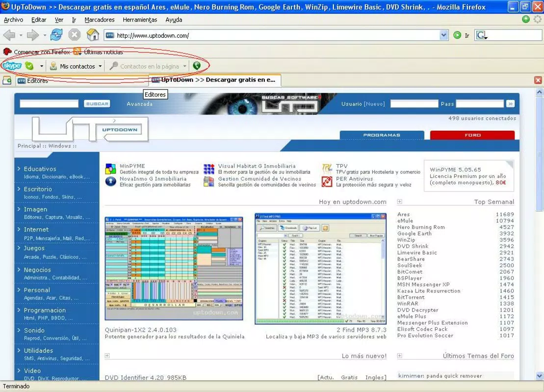The image size is (544, 392).
Task: Click the Comenzar con Firefox bookmark
Action: (37, 52)
